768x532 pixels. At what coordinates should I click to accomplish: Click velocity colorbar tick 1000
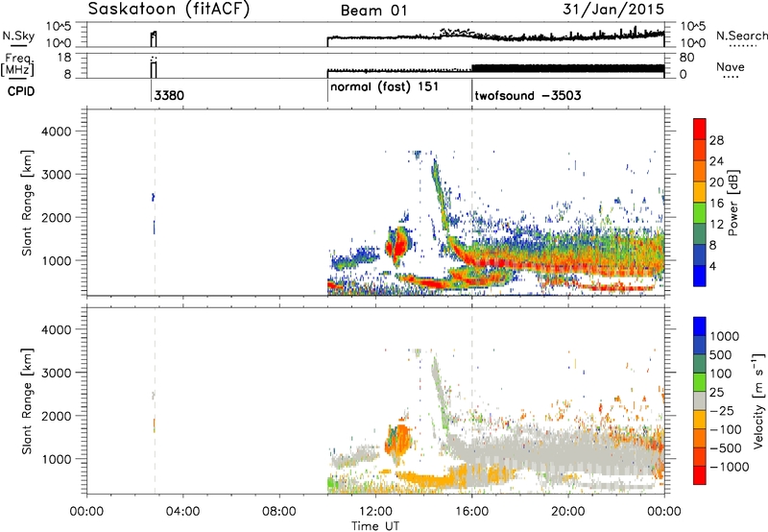(724, 336)
